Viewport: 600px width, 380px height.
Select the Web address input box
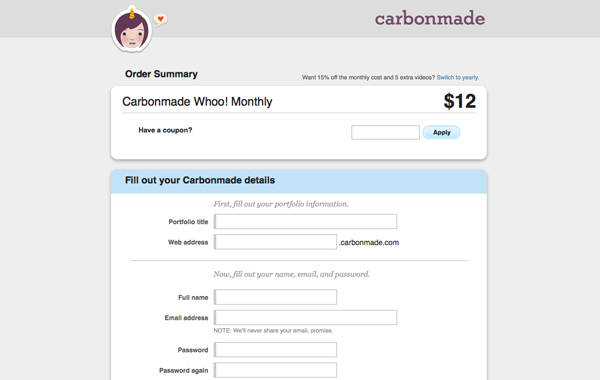pyautogui.click(x=276, y=242)
